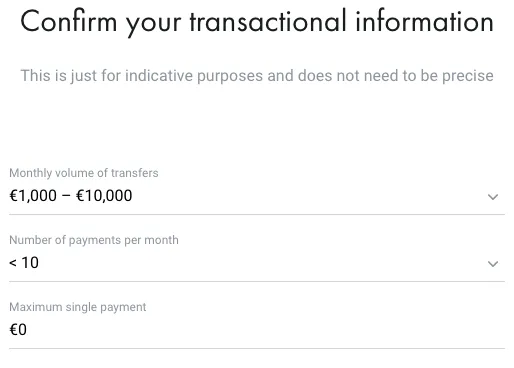Viewport: 514px width, 368px height.
Task: Click the chevron beside €1,000 – €10,000
Action: point(493,197)
